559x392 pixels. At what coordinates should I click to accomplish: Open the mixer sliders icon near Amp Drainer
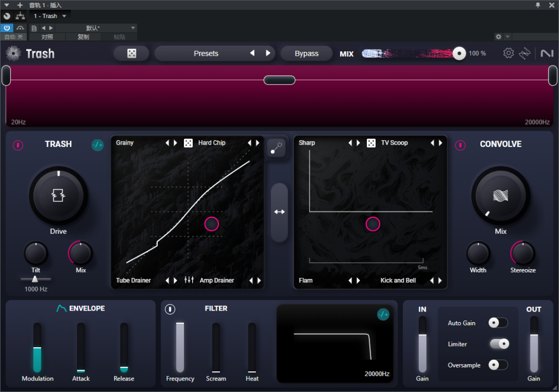point(189,280)
